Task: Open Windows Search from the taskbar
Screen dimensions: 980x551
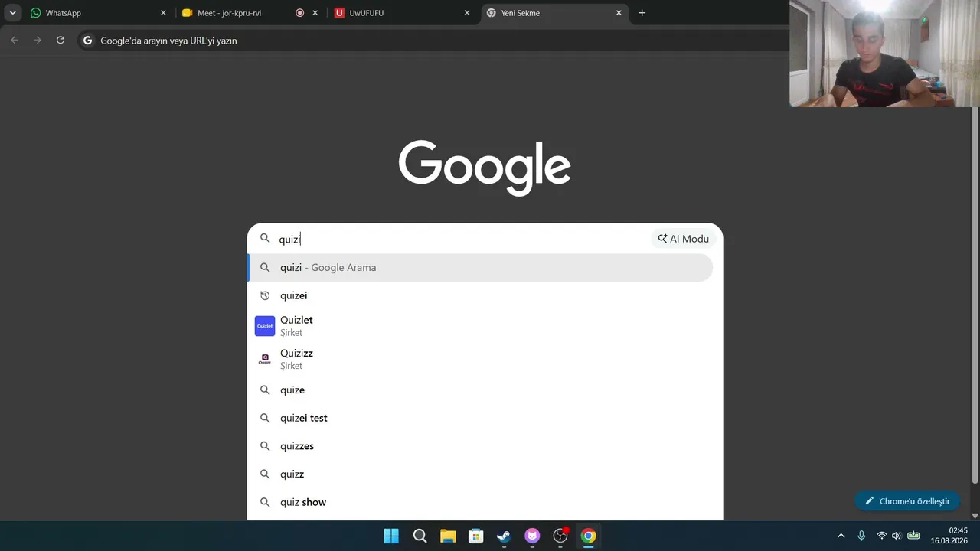Action: pyautogui.click(x=420, y=536)
